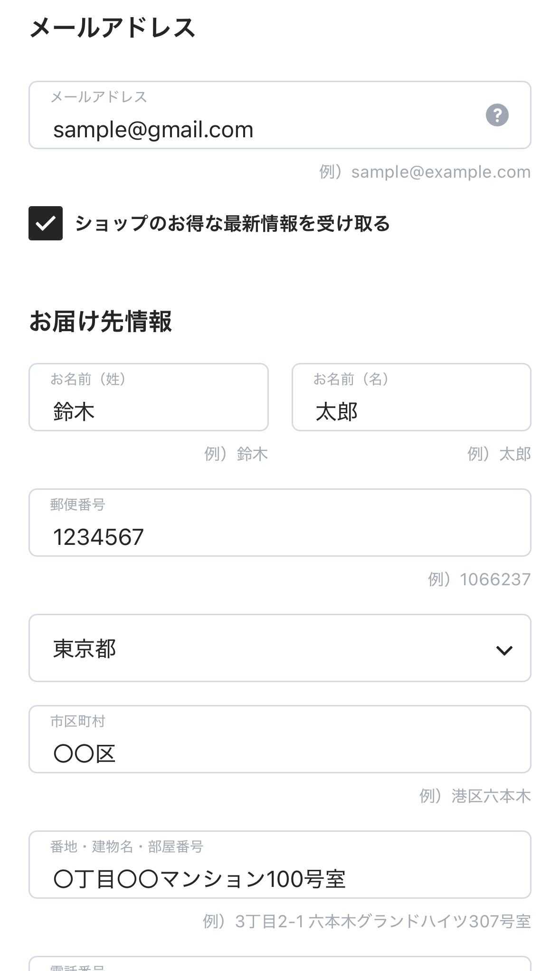Click the 例）港区六本木 city hint
Screen dimensions: 560x971
pos(475,796)
